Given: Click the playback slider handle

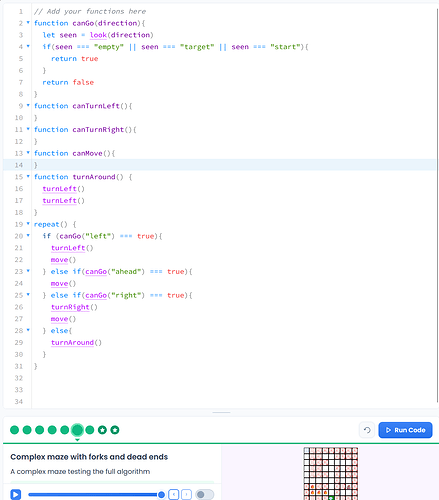Looking at the screenshot, I should click(x=161, y=495).
